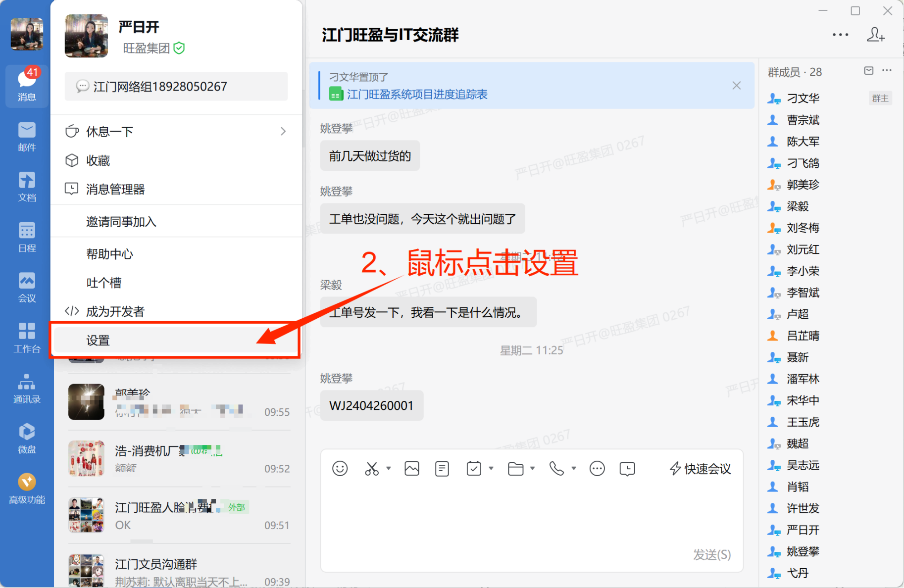Open the 通讯录 contacts section
Screen dimensions: 904x588
pyautogui.click(x=27, y=388)
